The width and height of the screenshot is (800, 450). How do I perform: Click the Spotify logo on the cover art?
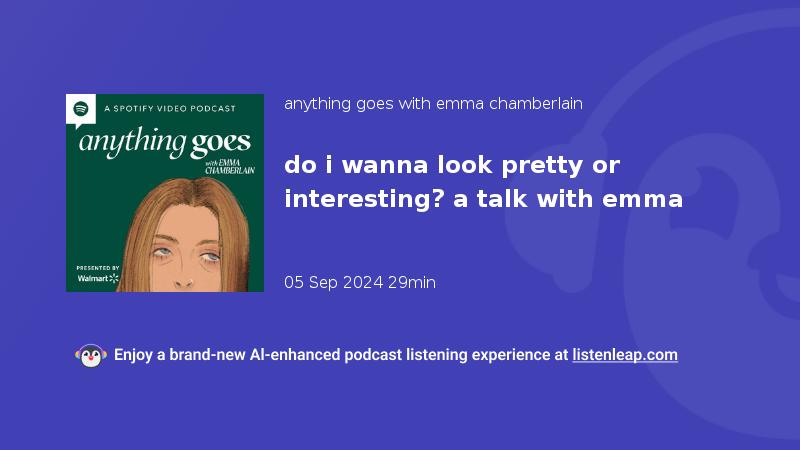pos(81,109)
